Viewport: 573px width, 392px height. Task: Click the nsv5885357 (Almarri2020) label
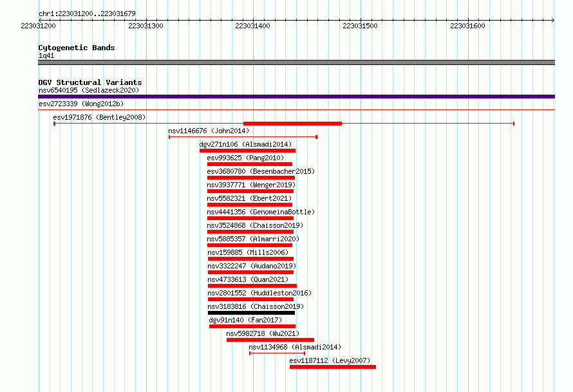pos(253,239)
